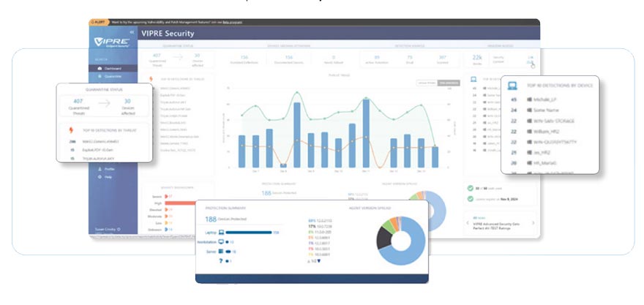Screen dimensions: 644x305
Task: Click the lightning bolt icon behind the callout
Action: (151, 79)
